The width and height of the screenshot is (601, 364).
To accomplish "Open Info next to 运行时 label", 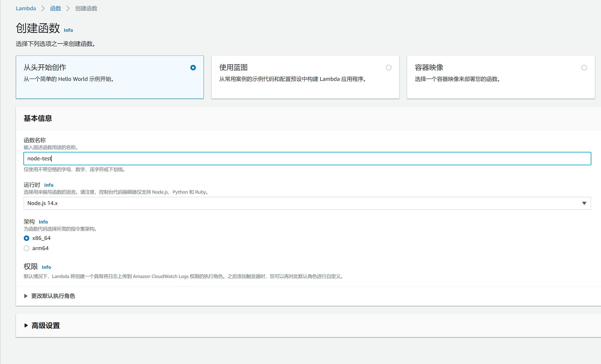I will 49,185.
